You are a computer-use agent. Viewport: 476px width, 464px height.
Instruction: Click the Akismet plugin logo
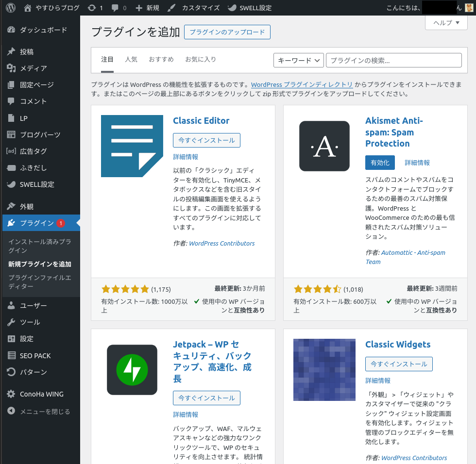click(324, 146)
